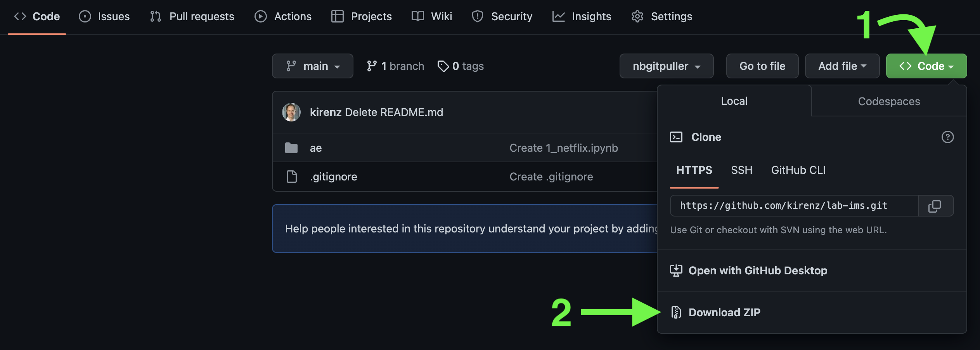Open the Projects tab
The height and width of the screenshot is (350, 980).
click(x=361, y=16)
